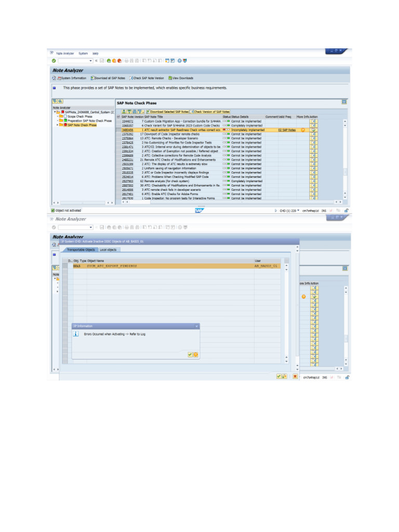Close the Information popup with X
Screen dimensions: 399x532
[x=196, y=326]
